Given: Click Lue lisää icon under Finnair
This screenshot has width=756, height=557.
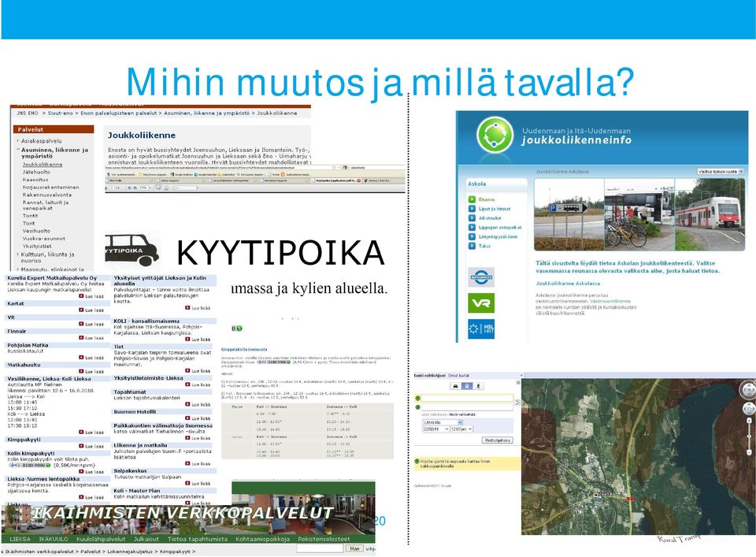Looking at the screenshot, I should [81, 337].
